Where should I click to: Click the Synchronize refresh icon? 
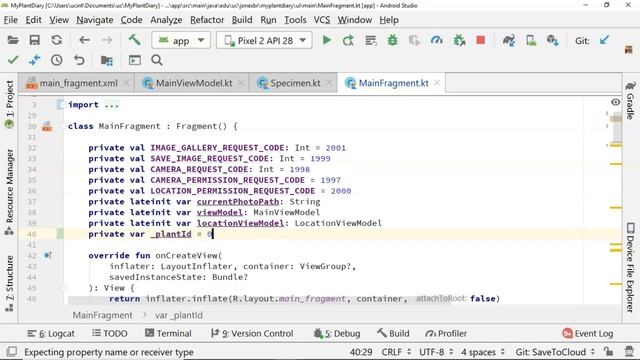pos(57,40)
